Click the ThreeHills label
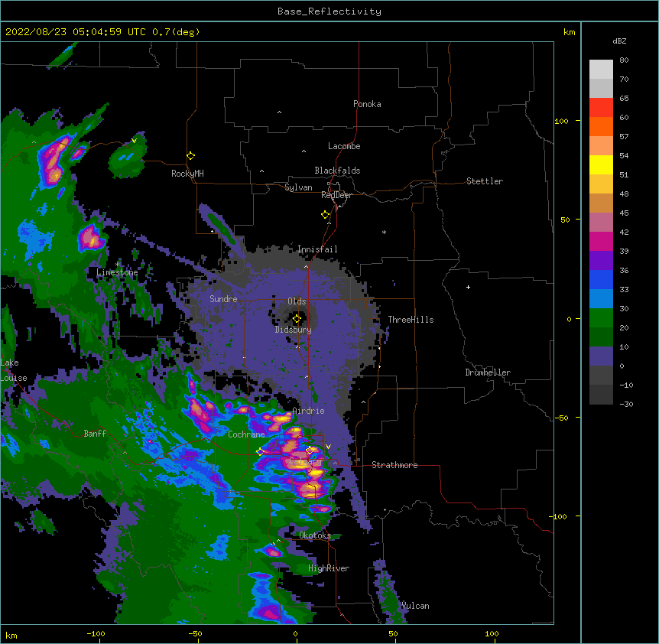Viewport: 659px width, 644px height. 411,320
